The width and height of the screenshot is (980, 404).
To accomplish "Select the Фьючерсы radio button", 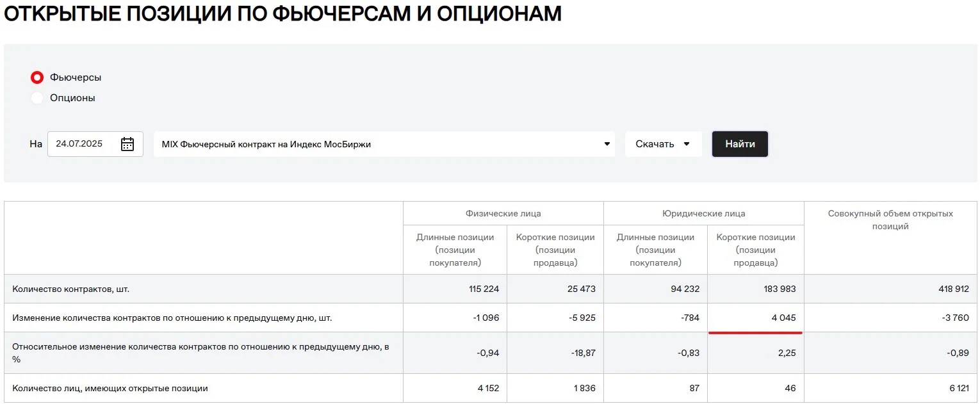I will (37, 77).
